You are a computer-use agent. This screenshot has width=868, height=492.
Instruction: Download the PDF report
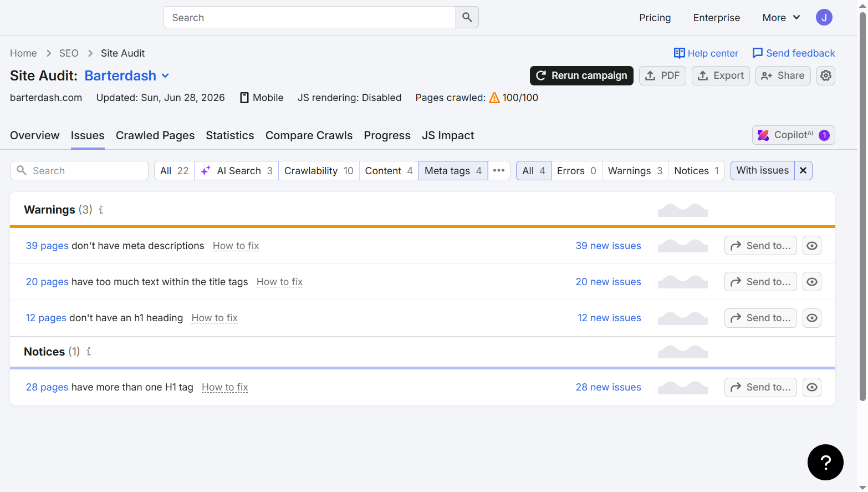(x=662, y=75)
